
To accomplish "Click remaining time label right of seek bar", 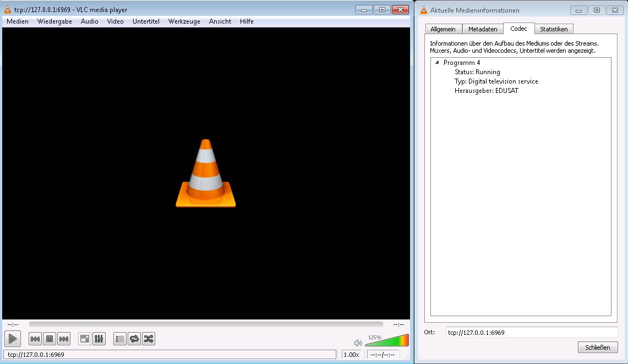I will (398, 324).
